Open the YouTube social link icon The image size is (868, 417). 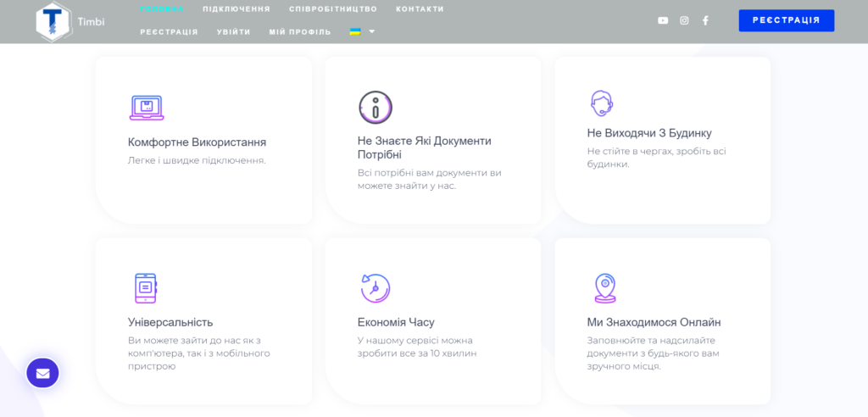coord(663,20)
